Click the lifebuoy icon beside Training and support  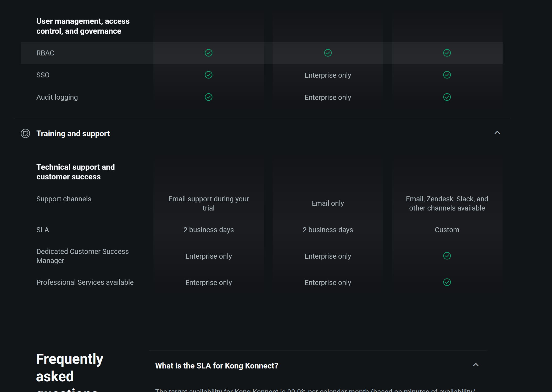(x=25, y=133)
